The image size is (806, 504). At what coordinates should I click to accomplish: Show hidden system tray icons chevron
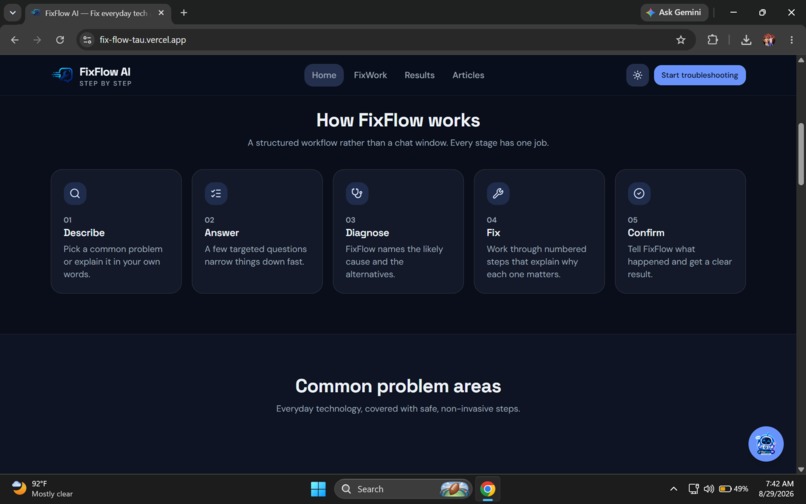(673, 489)
